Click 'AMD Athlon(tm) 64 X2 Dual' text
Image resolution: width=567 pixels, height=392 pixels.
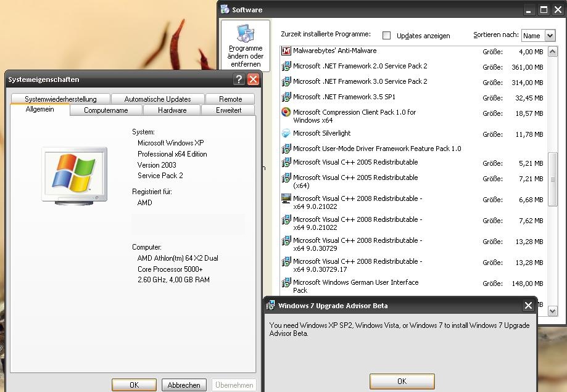pos(178,258)
